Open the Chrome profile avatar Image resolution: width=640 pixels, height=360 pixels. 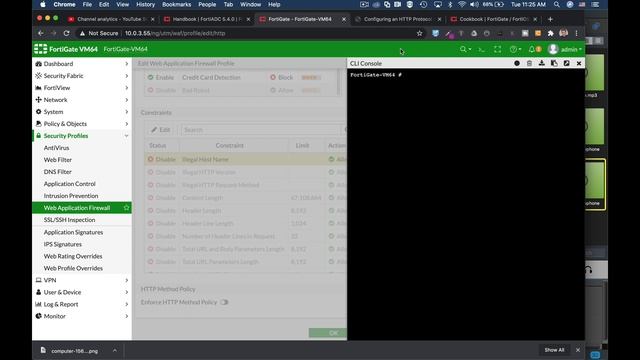click(564, 33)
